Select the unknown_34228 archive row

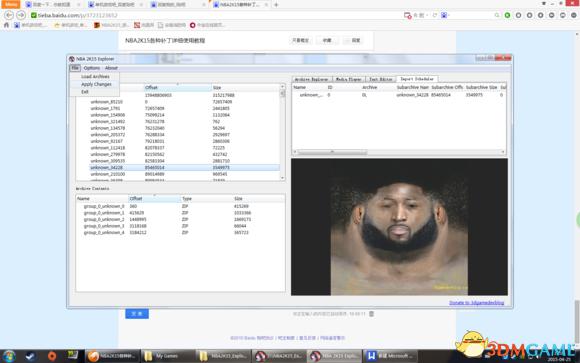184,168
